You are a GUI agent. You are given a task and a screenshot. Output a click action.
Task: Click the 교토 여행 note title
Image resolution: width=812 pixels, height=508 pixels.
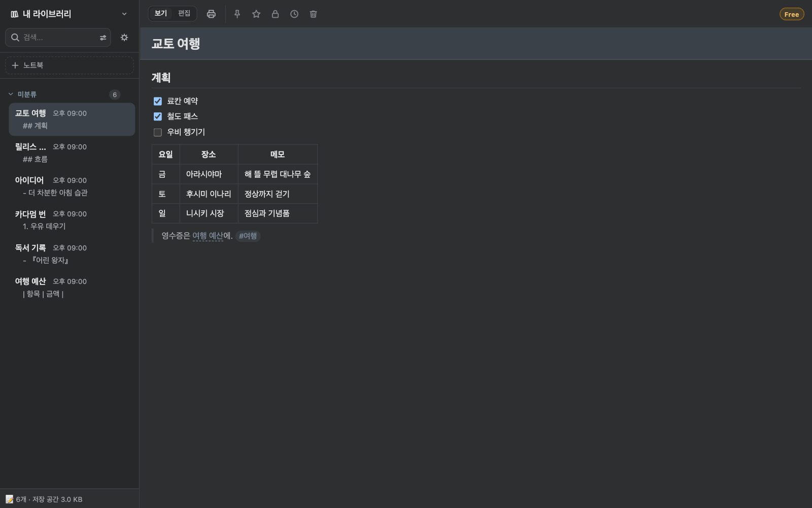[176, 44]
